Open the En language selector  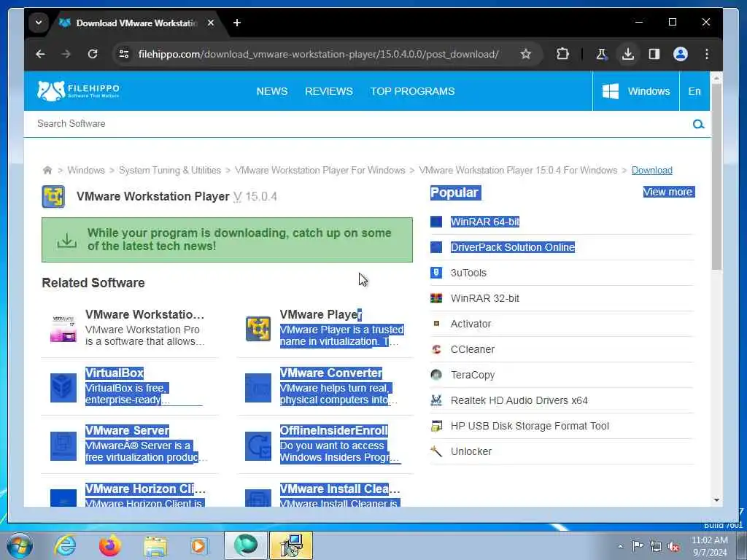point(694,91)
